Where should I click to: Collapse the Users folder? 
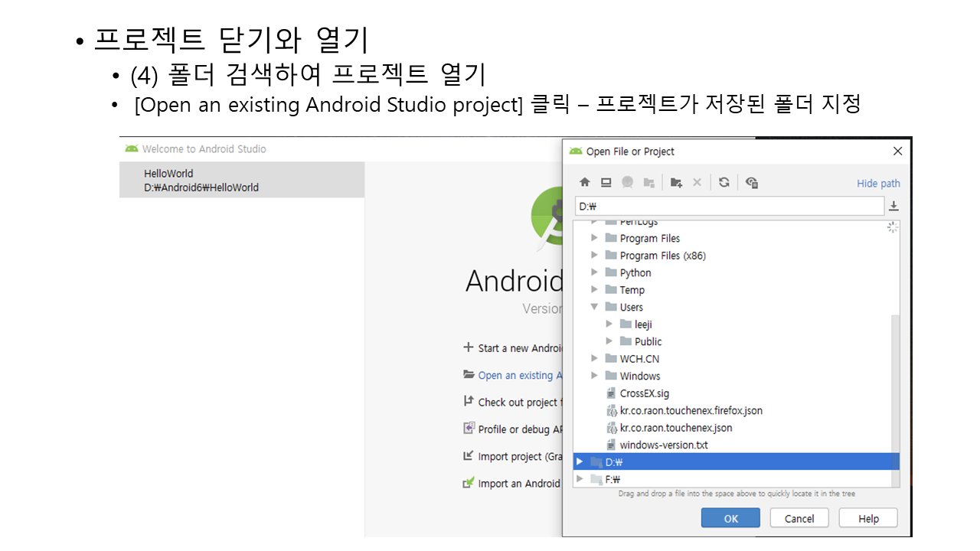[594, 307]
